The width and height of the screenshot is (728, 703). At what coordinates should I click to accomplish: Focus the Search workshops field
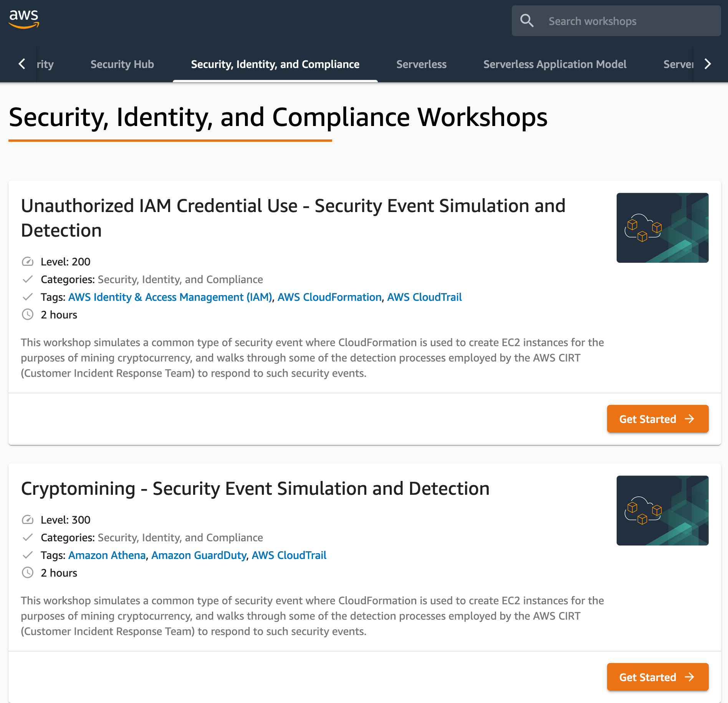tap(616, 21)
